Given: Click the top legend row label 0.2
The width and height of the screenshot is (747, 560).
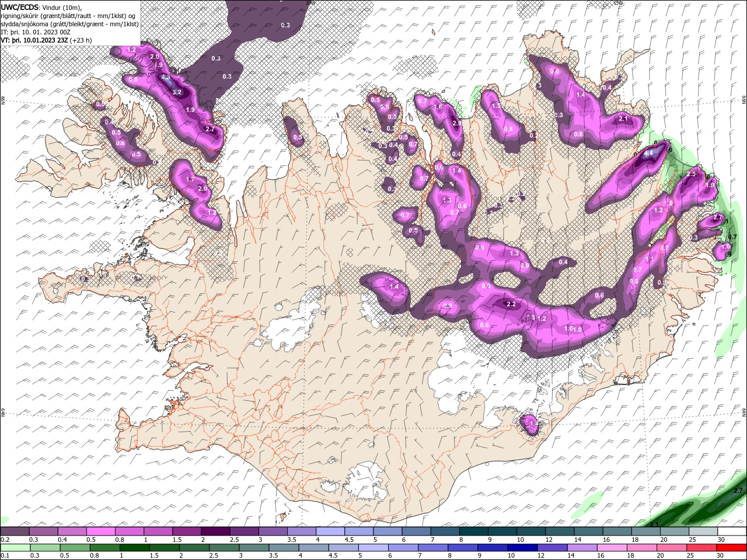Looking at the screenshot, I should (x=5, y=540).
